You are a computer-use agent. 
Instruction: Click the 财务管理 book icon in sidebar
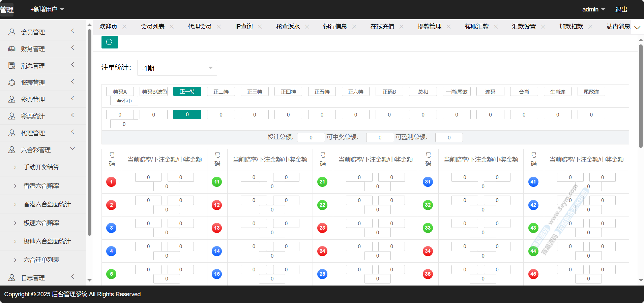click(x=12, y=49)
